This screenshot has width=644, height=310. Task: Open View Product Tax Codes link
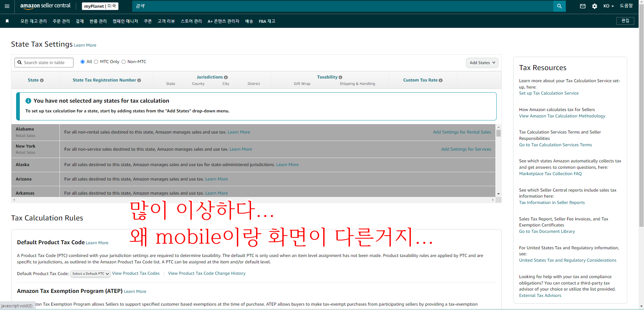pyautogui.click(x=136, y=273)
